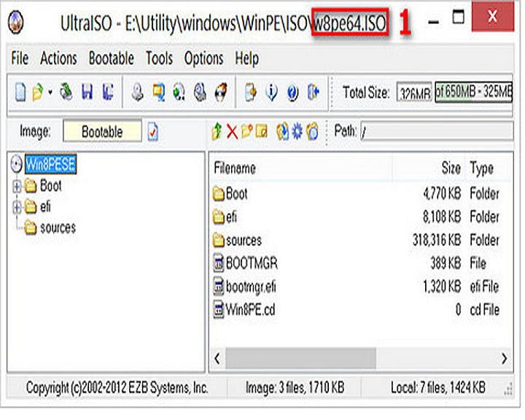The image size is (525, 420).
Task: Click the Burn CD/DVD Image flame icon
Action: click(221, 92)
